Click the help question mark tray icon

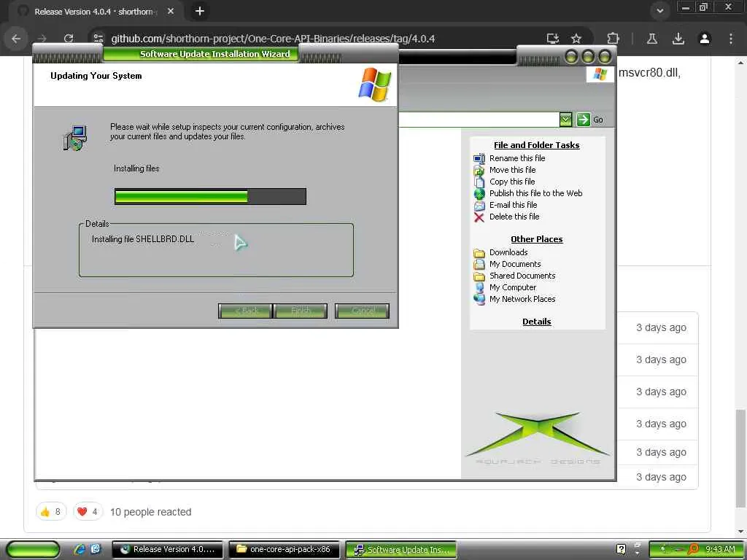621,549
